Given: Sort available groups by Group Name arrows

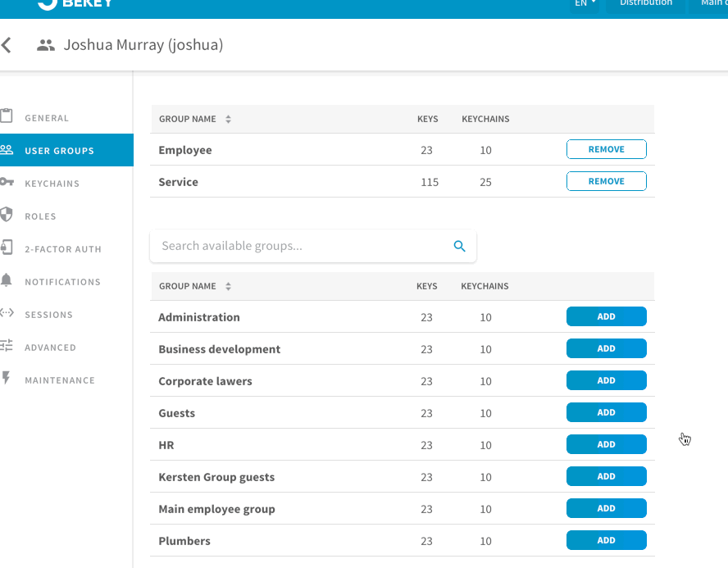Looking at the screenshot, I should pos(228,286).
